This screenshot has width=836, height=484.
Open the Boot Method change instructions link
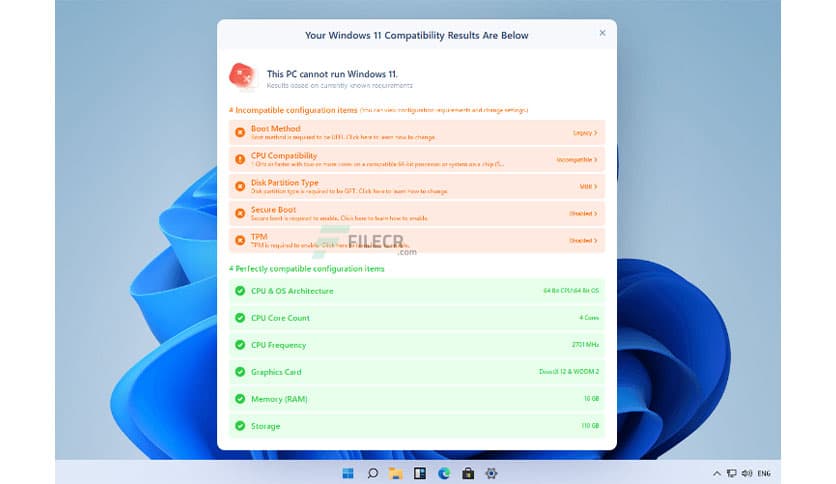click(343, 138)
